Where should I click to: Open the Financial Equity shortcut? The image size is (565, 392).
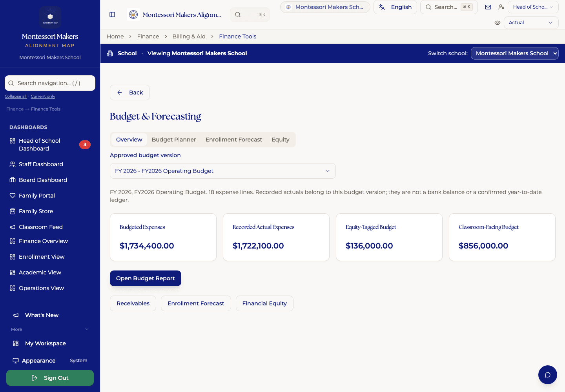(x=264, y=303)
